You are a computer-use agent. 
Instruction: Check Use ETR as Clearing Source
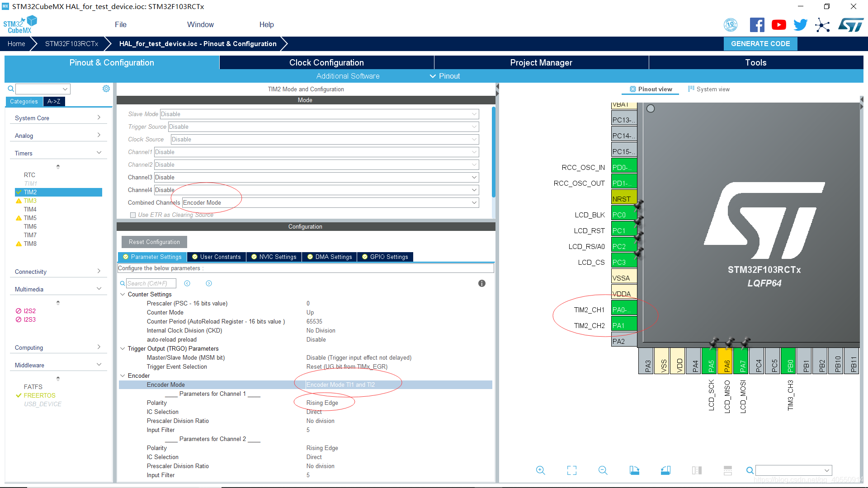133,215
